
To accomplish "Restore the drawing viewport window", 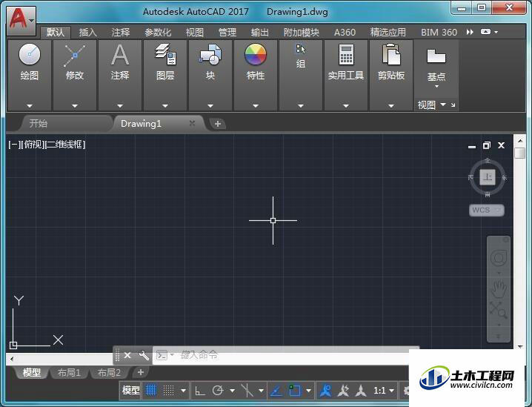I will pyautogui.click(x=487, y=145).
